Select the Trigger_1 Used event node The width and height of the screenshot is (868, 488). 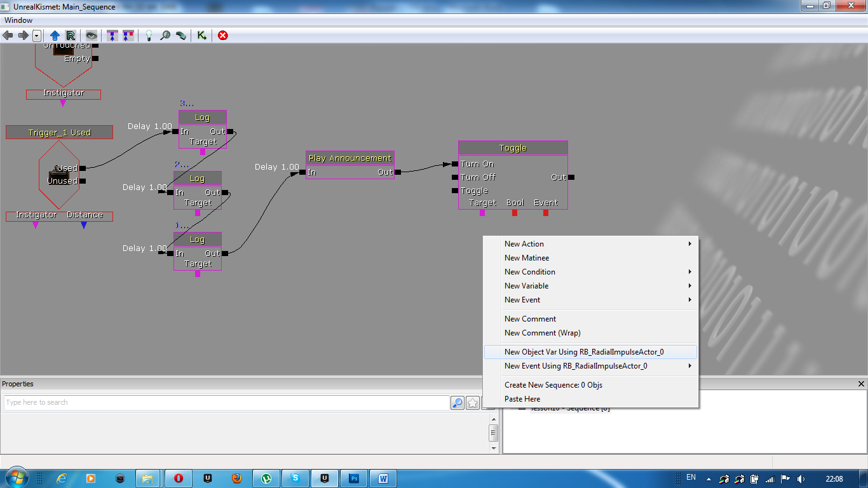59,132
